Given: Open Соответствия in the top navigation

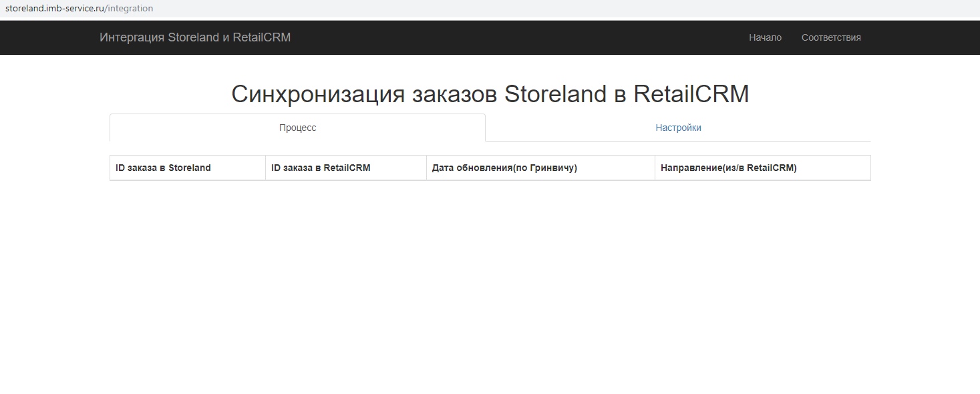Looking at the screenshot, I should 831,37.
